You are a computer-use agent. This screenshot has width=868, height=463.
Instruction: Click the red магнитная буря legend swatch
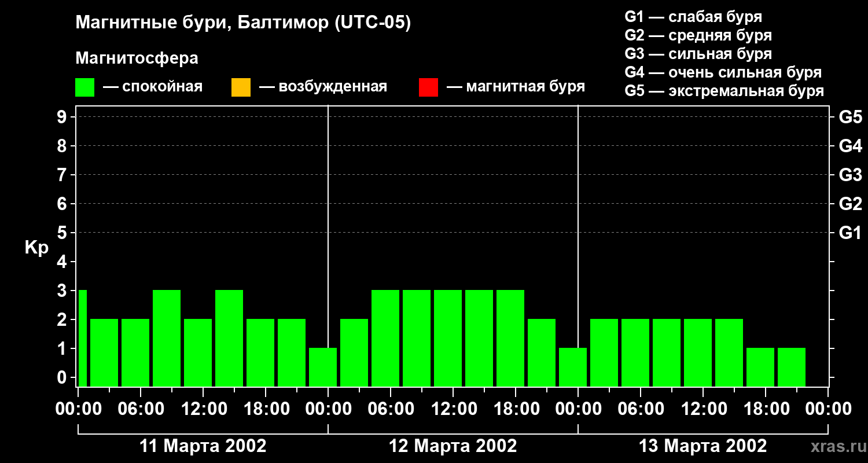[428, 87]
